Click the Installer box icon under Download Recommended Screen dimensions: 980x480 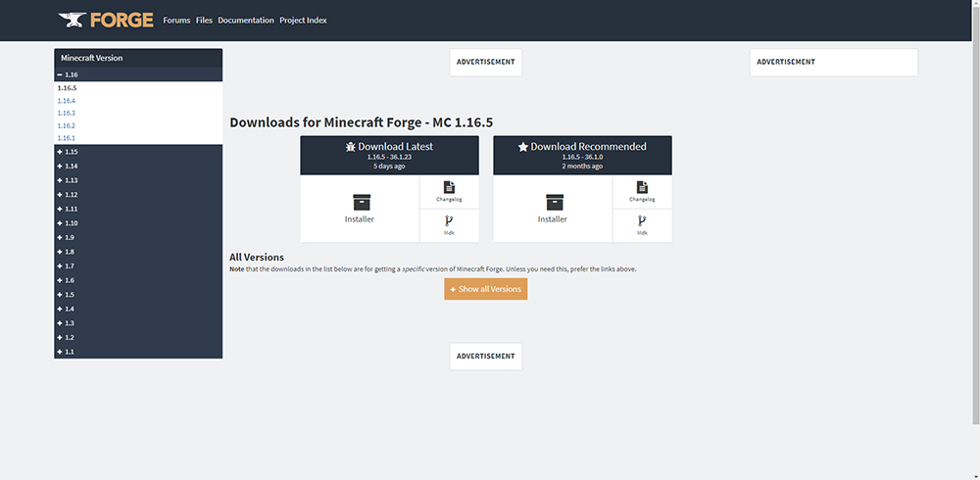pyautogui.click(x=555, y=202)
